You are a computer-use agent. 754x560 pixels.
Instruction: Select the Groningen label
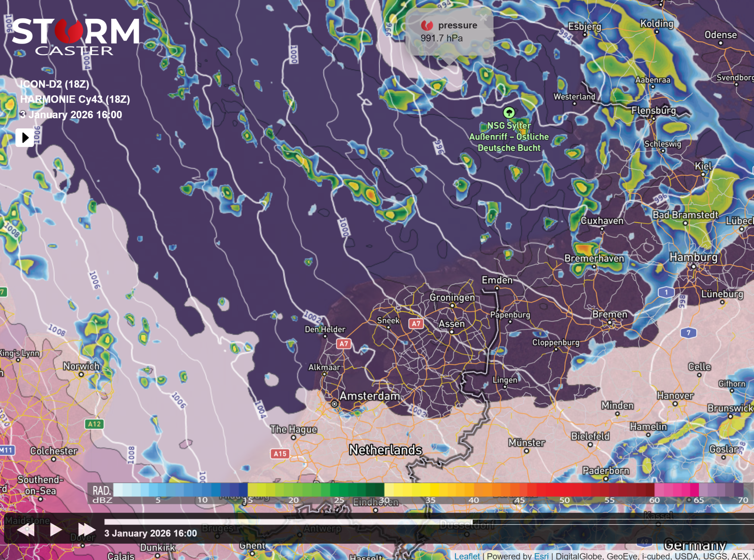tap(452, 297)
